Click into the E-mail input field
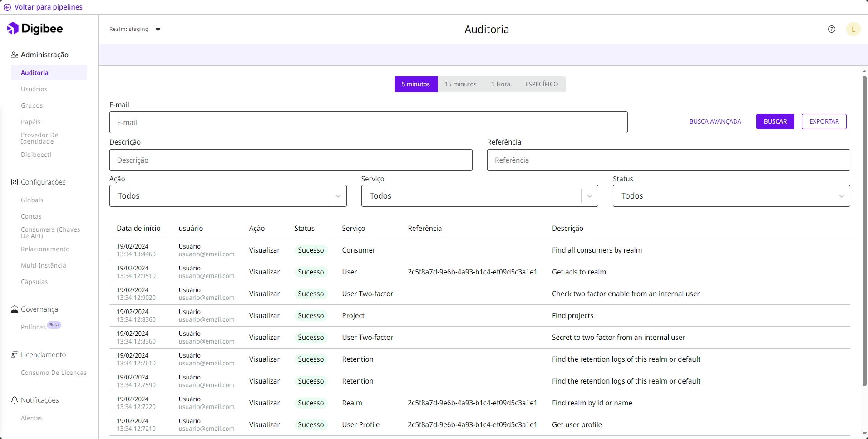Image resolution: width=868 pixels, height=439 pixels. (x=368, y=122)
